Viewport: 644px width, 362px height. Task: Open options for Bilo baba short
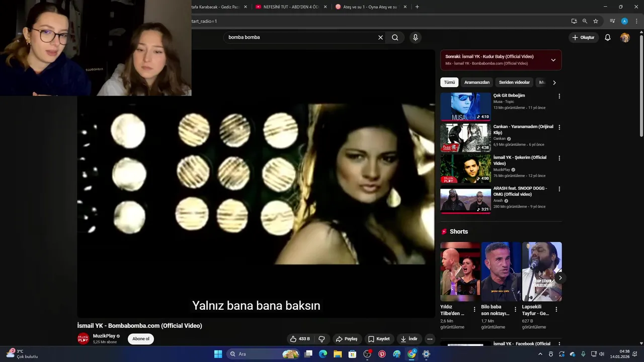click(515, 310)
